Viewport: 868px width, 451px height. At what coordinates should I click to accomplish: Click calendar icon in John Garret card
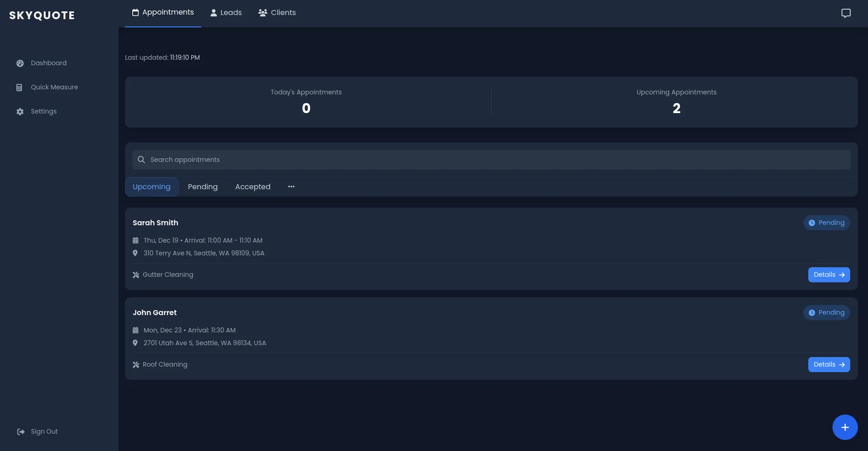(135, 330)
